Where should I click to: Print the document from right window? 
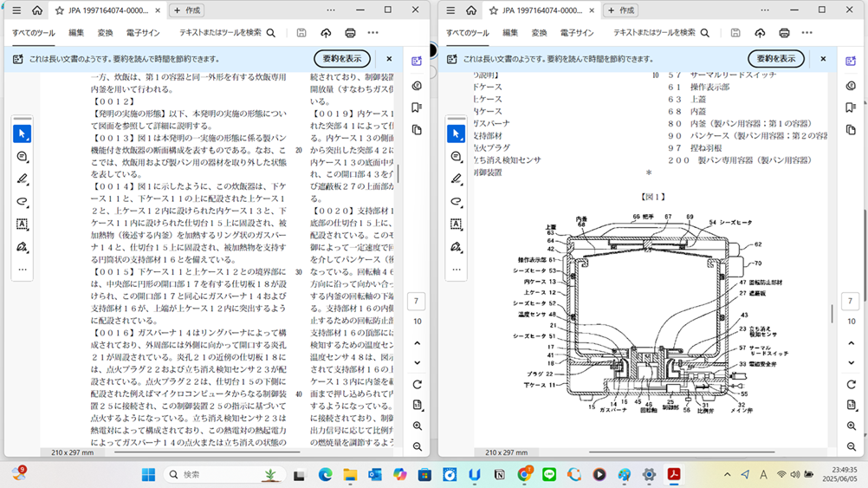(x=784, y=33)
